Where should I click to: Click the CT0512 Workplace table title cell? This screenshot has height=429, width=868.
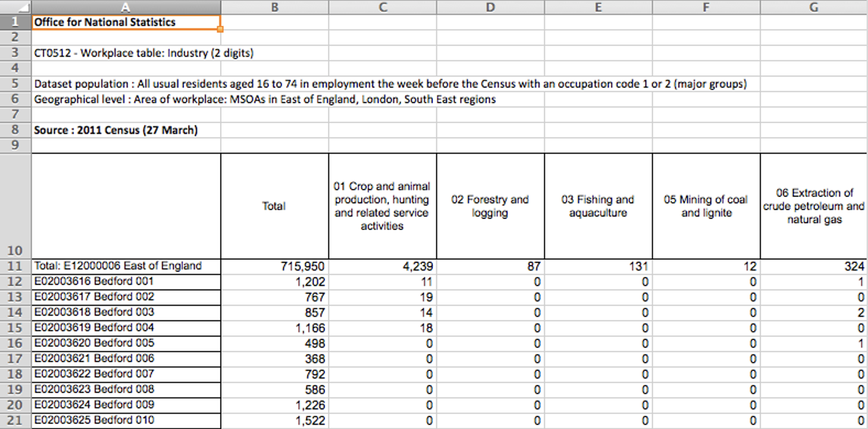coord(125,53)
